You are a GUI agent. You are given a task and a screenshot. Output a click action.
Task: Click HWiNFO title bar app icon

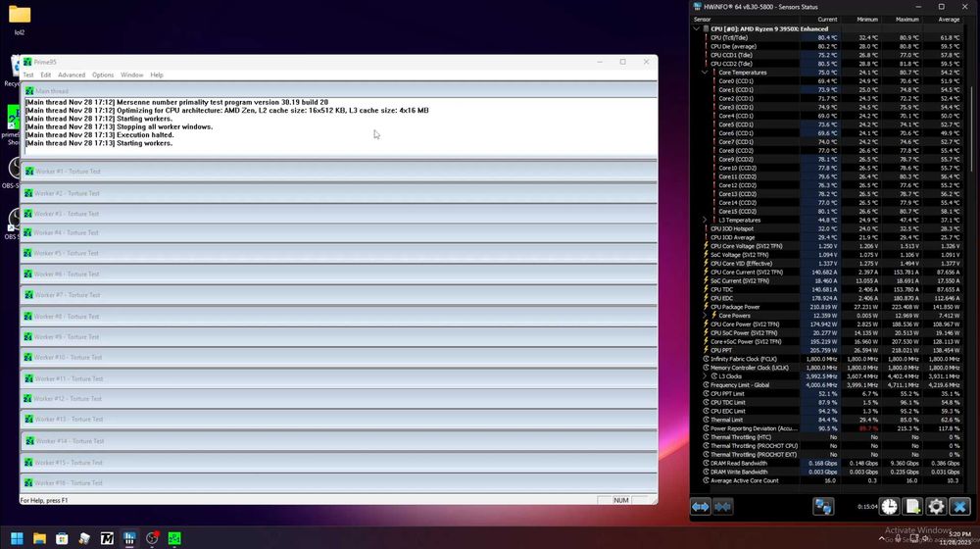698,6
